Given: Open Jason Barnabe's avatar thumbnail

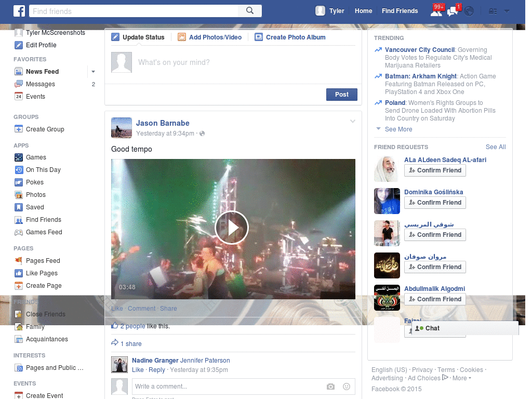Looking at the screenshot, I should [x=122, y=128].
